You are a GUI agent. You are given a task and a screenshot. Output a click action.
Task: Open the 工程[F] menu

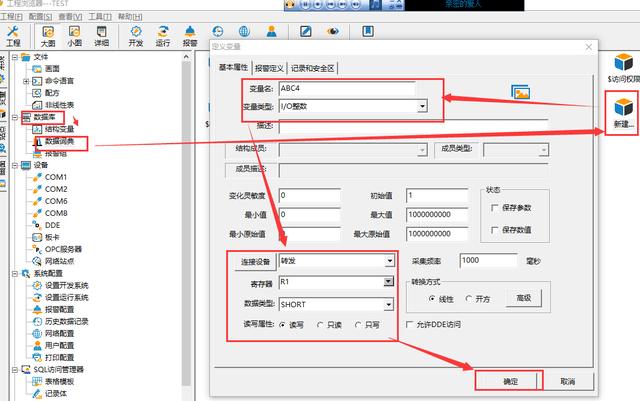pos(11,17)
